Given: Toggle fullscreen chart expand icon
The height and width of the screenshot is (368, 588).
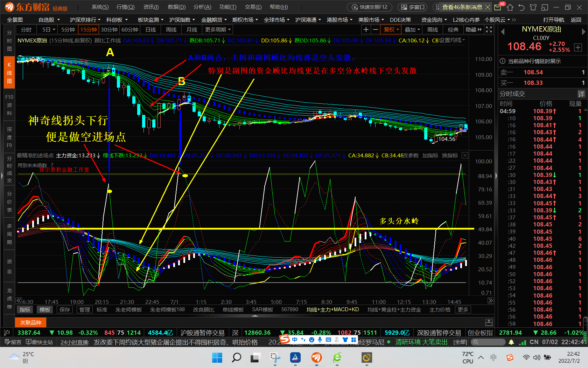Looking at the screenshot, I should [x=489, y=30].
